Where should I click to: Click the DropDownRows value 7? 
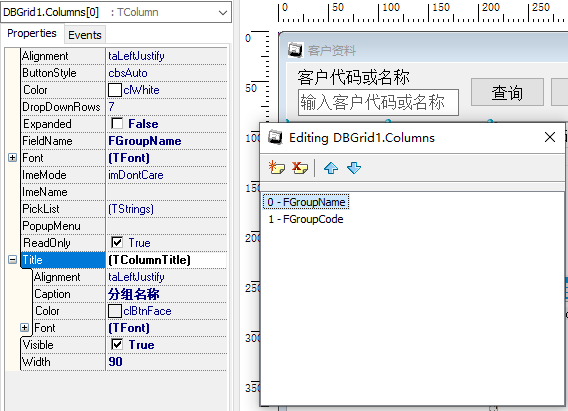[111, 107]
